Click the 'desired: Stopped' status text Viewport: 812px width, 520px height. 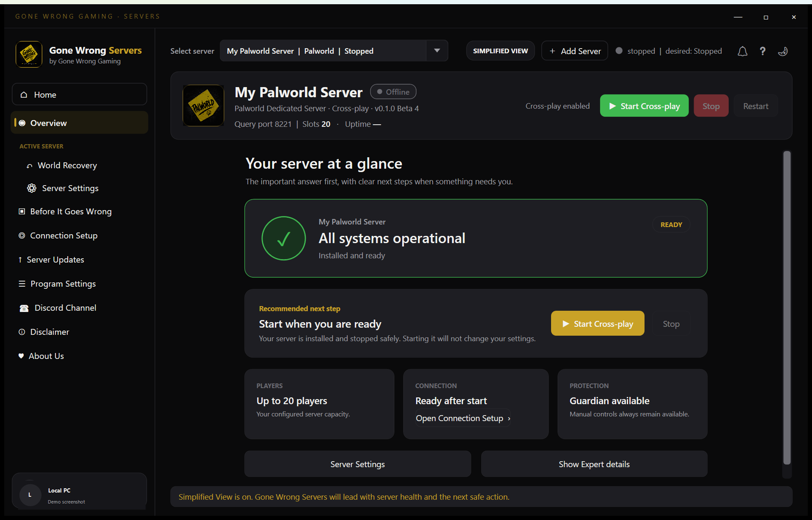tap(694, 51)
